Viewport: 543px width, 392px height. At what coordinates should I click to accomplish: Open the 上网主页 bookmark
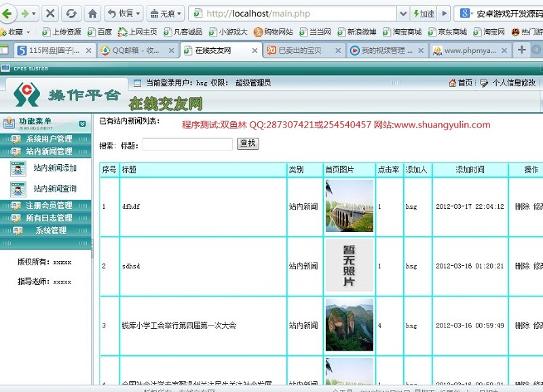pyautogui.click(x=138, y=32)
